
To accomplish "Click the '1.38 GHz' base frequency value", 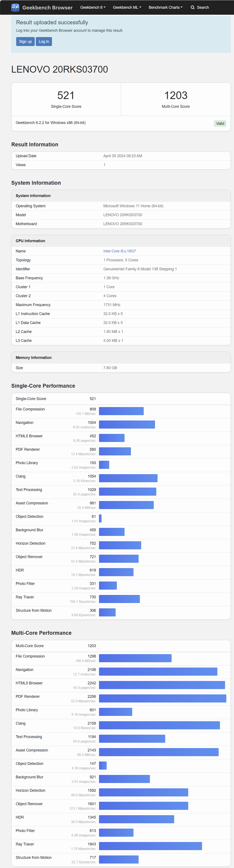I will [x=111, y=278].
